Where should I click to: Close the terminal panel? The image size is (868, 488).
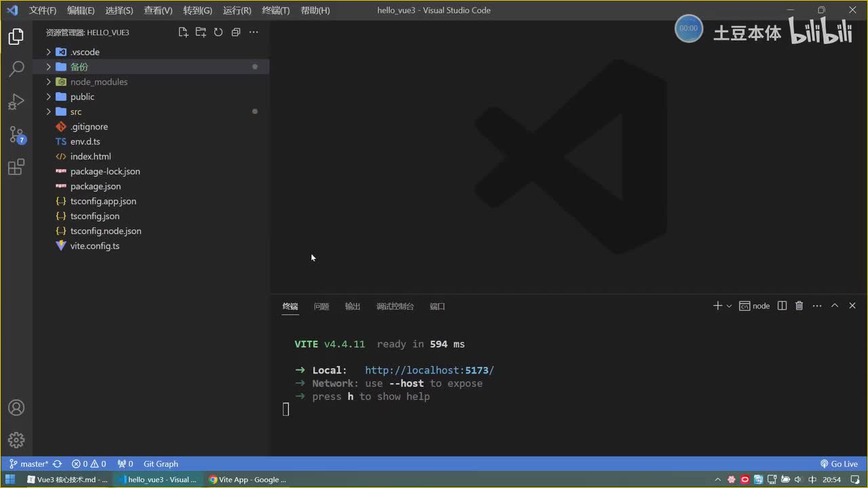852,306
